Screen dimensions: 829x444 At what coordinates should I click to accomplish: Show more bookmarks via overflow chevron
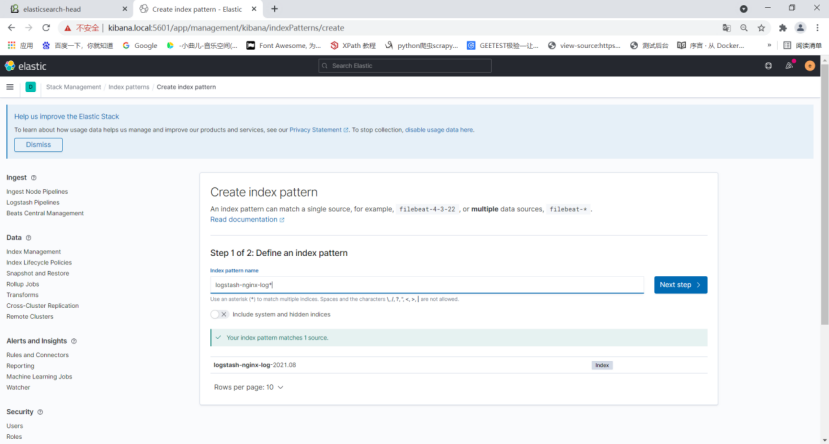(769, 46)
